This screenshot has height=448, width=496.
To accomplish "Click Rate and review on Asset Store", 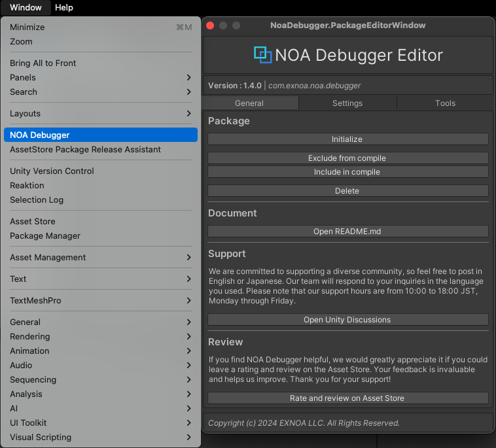I will (347, 398).
